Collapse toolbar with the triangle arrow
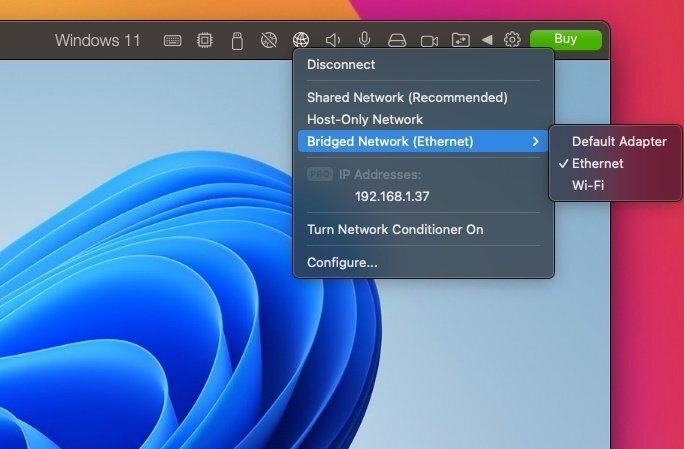 [487, 40]
